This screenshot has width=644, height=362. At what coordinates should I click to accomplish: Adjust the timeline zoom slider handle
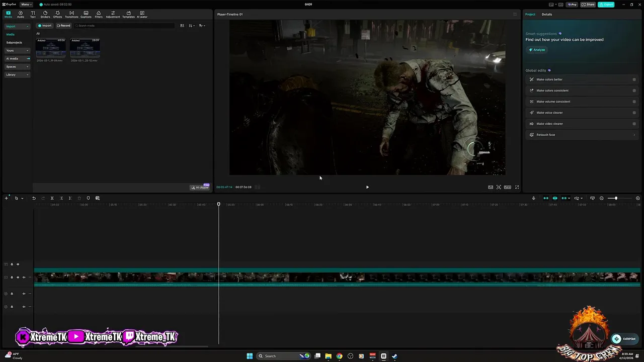(x=616, y=198)
